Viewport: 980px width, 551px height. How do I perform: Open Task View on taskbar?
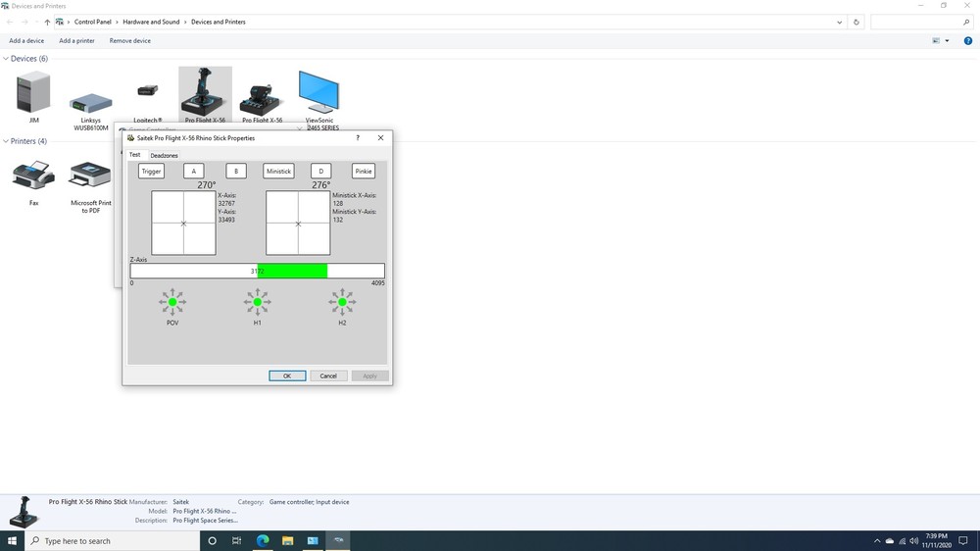pos(236,541)
